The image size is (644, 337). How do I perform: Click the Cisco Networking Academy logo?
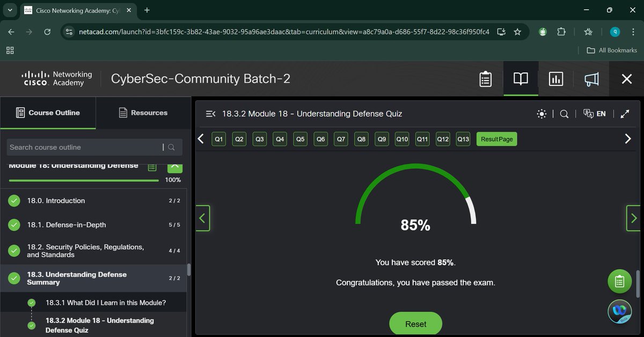57,78
